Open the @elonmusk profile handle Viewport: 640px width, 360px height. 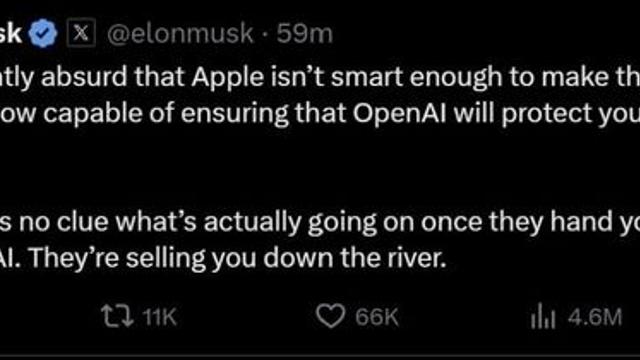[x=180, y=33]
